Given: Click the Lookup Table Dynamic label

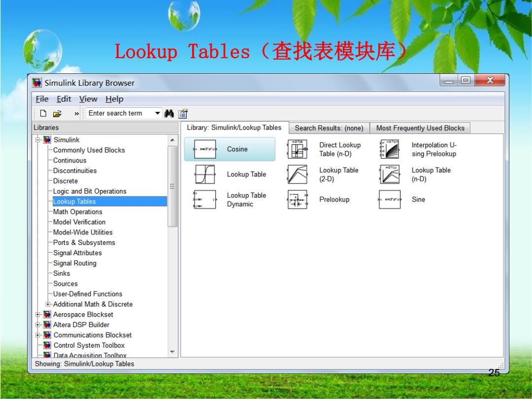Looking at the screenshot, I should pyautogui.click(x=246, y=199).
